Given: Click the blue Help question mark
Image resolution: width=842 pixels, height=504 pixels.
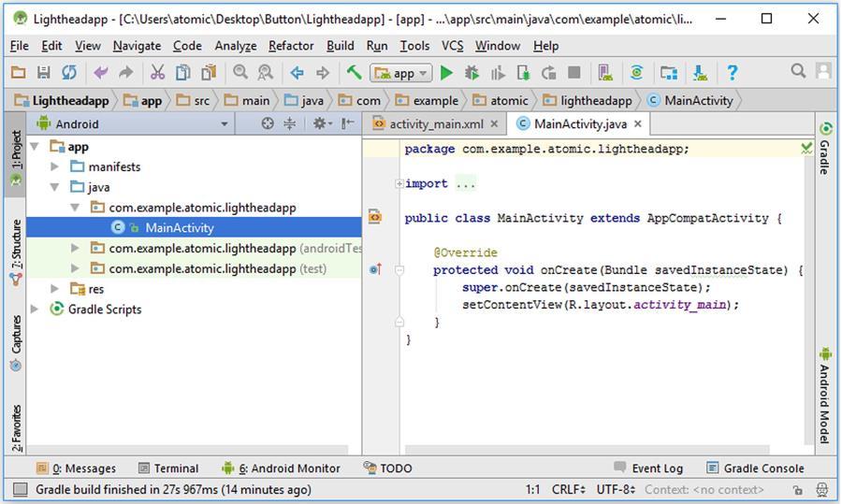Looking at the screenshot, I should pos(732,72).
